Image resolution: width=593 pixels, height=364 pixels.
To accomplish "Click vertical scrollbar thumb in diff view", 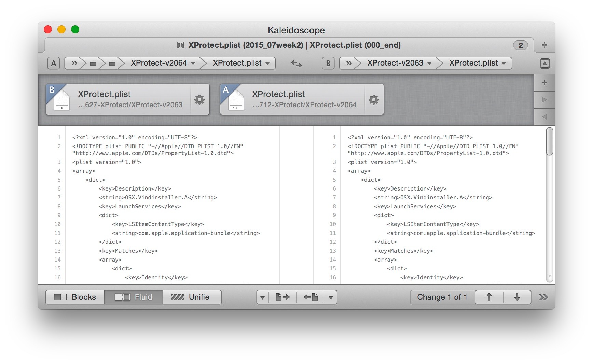I will pos(549,141).
